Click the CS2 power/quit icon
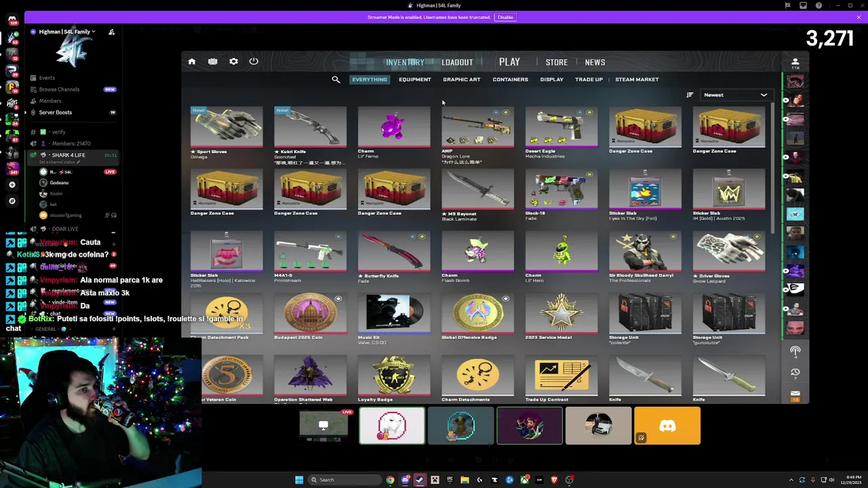 point(254,62)
